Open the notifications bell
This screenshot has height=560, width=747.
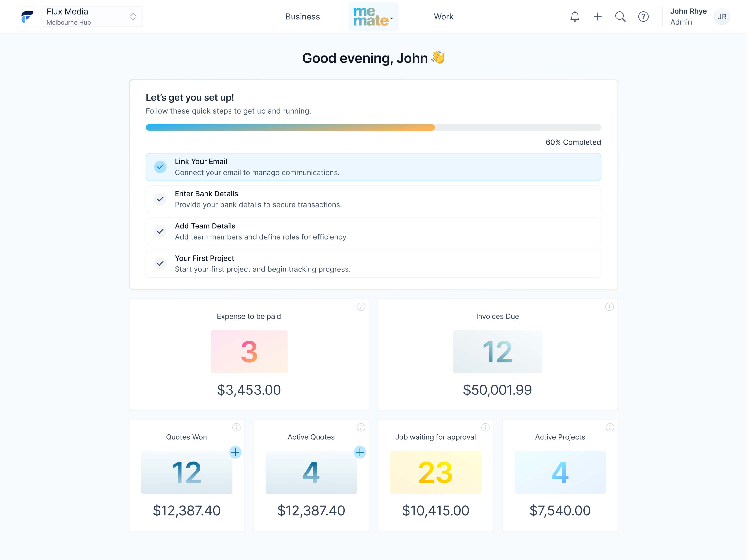click(x=575, y=17)
